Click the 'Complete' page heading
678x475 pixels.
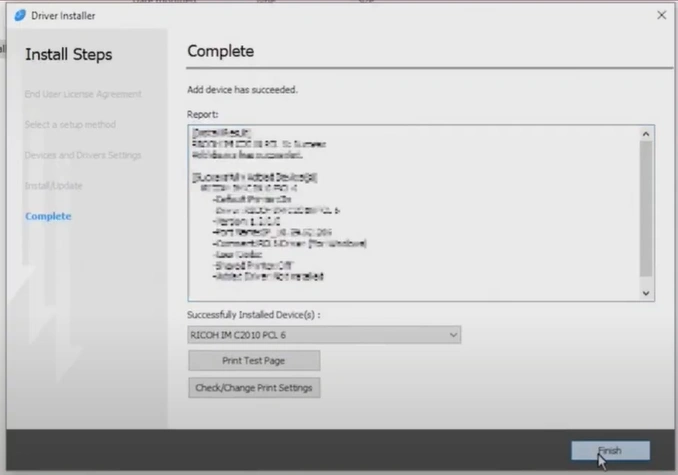(221, 51)
